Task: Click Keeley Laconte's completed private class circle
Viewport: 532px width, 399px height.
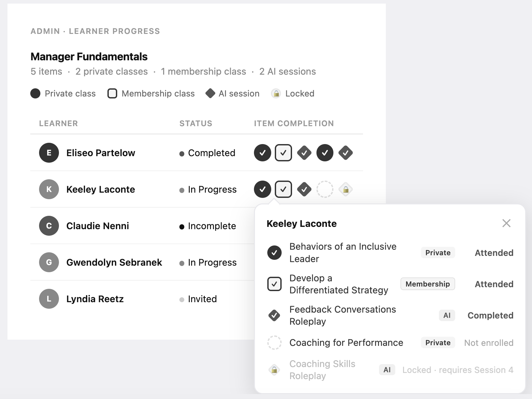Action: pyautogui.click(x=262, y=189)
